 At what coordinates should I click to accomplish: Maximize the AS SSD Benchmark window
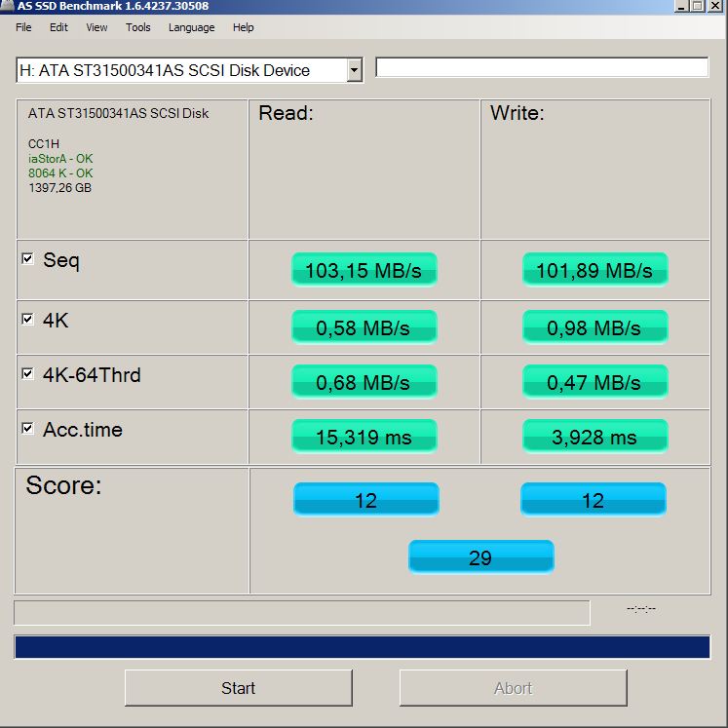[x=698, y=6]
